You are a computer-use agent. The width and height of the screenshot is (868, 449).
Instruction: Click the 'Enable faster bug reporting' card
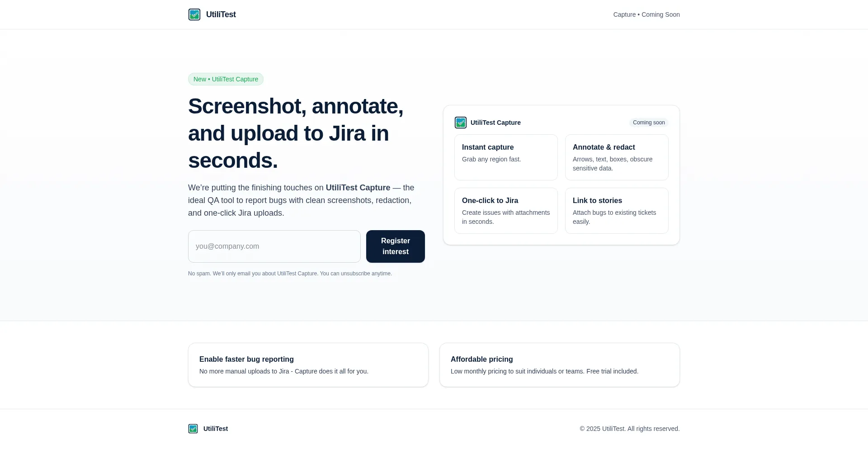point(308,365)
